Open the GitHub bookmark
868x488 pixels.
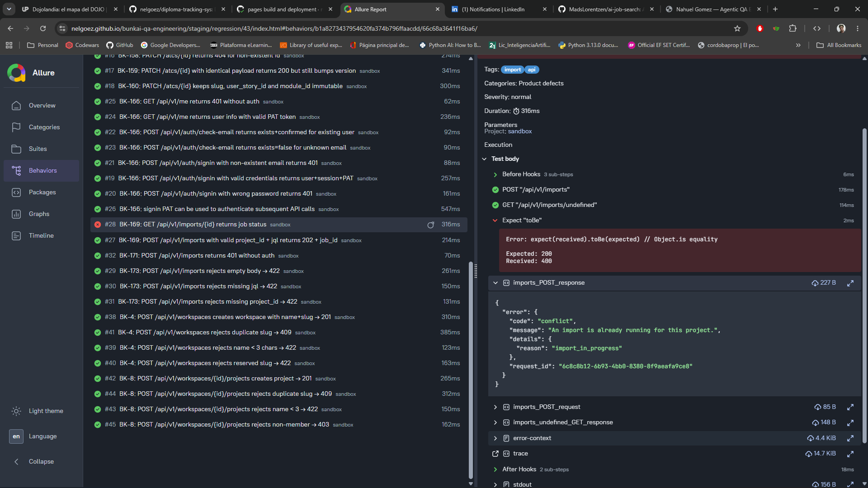tap(120, 45)
